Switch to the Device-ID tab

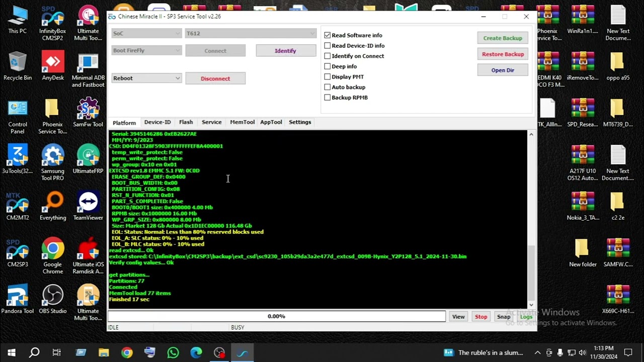pos(157,122)
